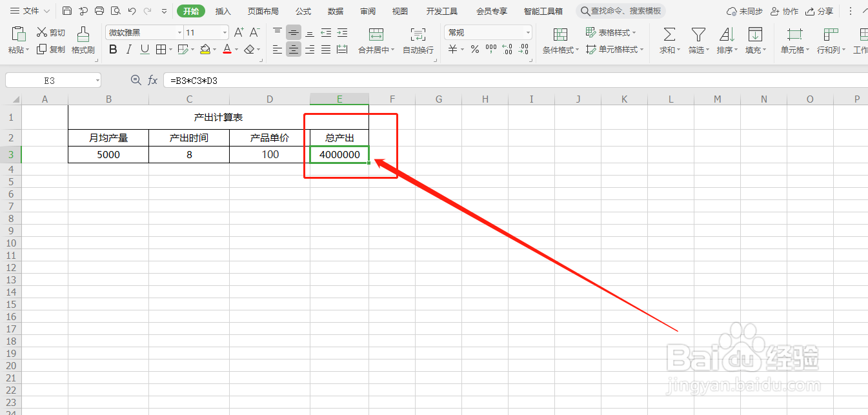This screenshot has width=868, height=415.
Task: Click Merge and Center (合并居中) icon
Action: click(376, 34)
